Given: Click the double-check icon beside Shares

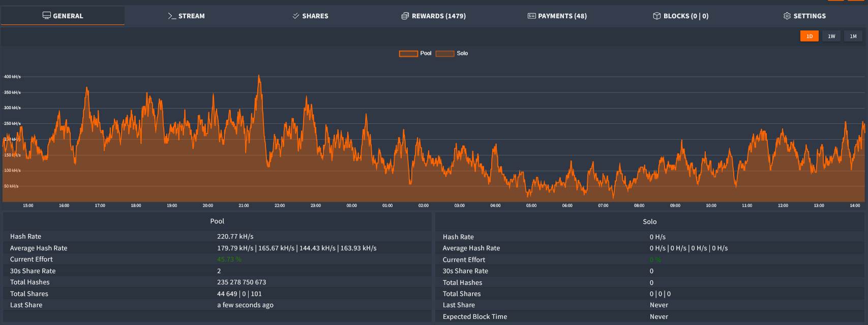Looking at the screenshot, I should (296, 16).
